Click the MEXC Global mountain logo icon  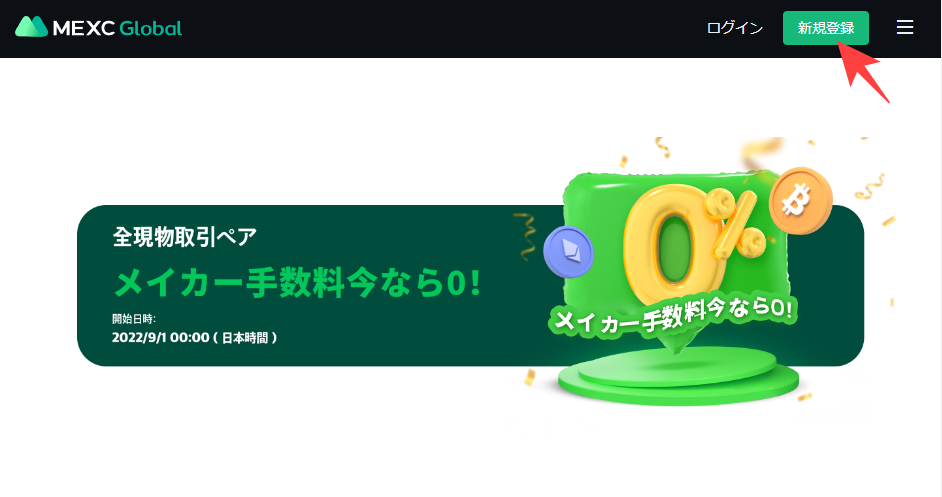[x=31, y=27]
